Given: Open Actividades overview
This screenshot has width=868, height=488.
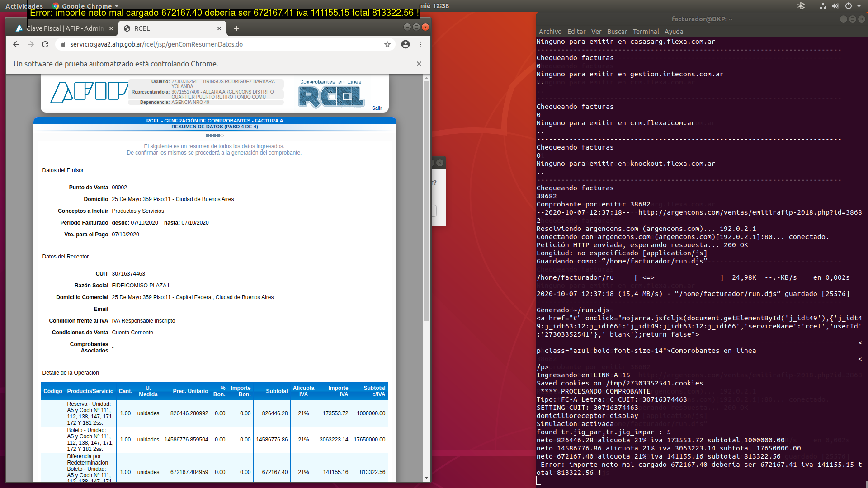Looking at the screenshot, I should (x=24, y=6).
